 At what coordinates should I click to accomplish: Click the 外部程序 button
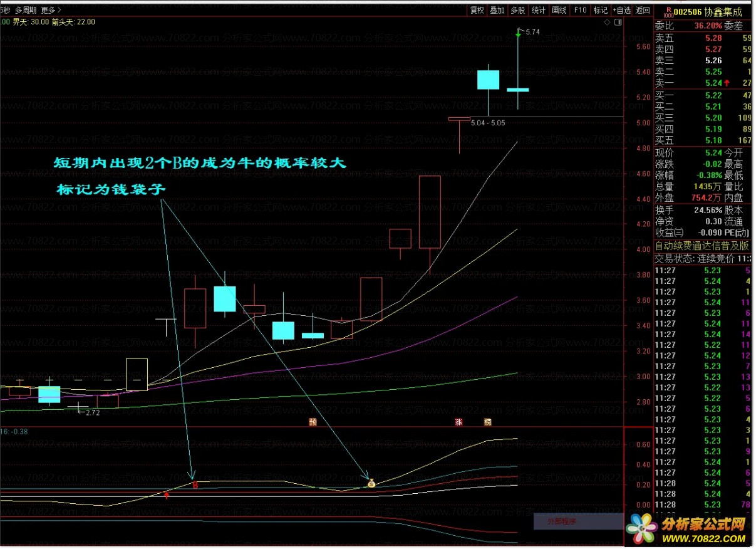point(561,521)
